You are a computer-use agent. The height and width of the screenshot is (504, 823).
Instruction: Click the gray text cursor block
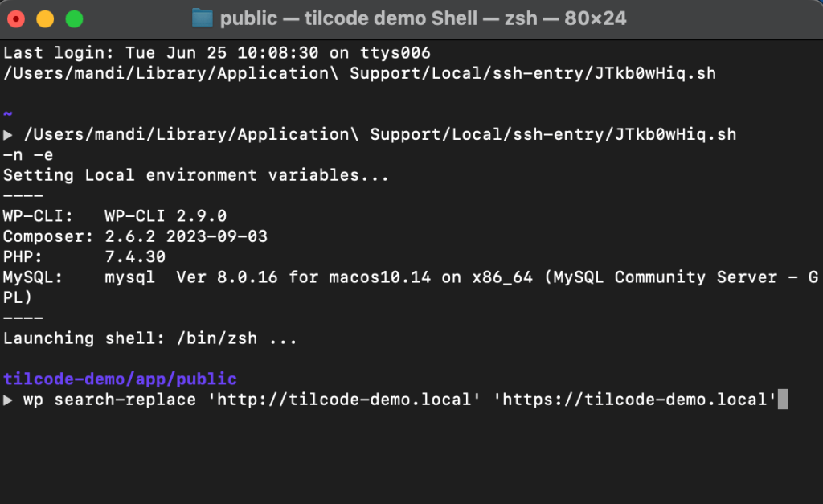(x=783, y=400)
